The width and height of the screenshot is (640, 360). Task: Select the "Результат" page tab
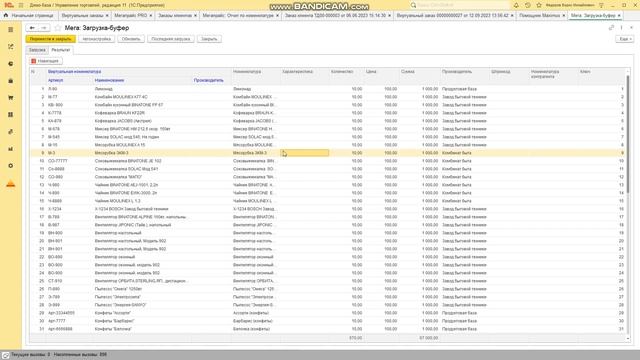[60, 50]
